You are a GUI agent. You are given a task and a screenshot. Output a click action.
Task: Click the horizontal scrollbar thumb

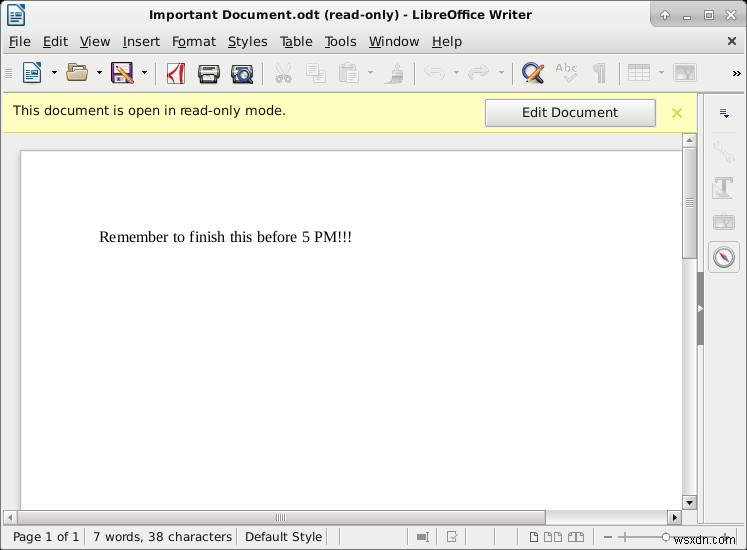281,517
